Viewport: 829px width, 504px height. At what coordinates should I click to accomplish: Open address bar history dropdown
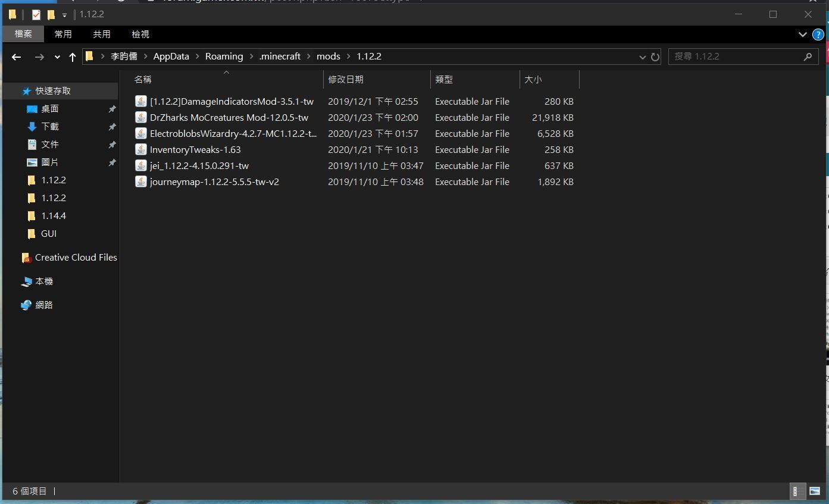point(643,57)
